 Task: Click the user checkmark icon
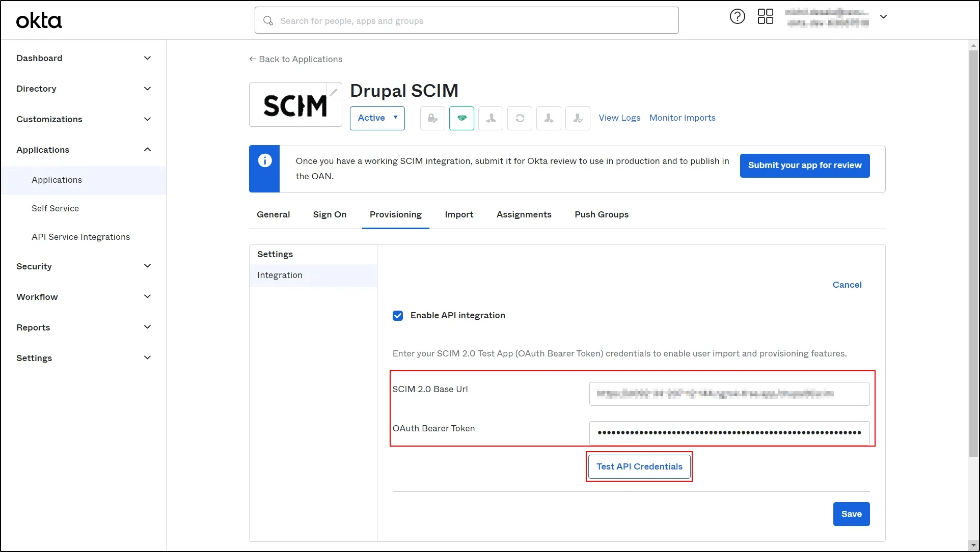[578, 118]
